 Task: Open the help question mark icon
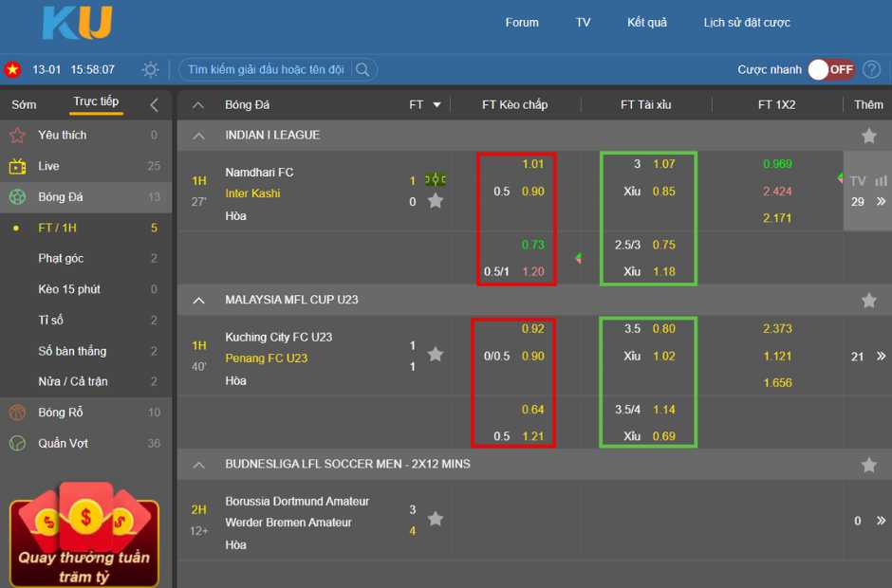tap(871, 70)
